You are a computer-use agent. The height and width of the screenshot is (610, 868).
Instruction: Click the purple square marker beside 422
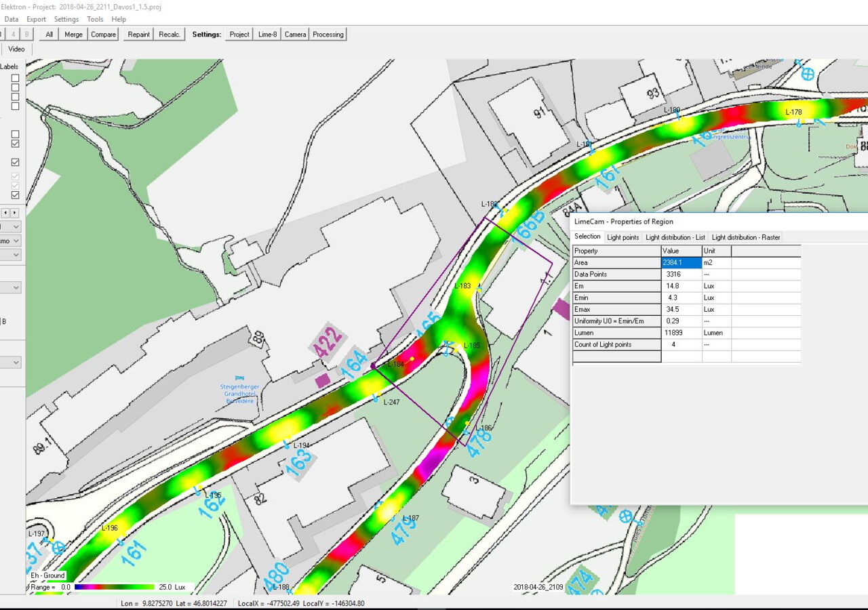(323, 380)
